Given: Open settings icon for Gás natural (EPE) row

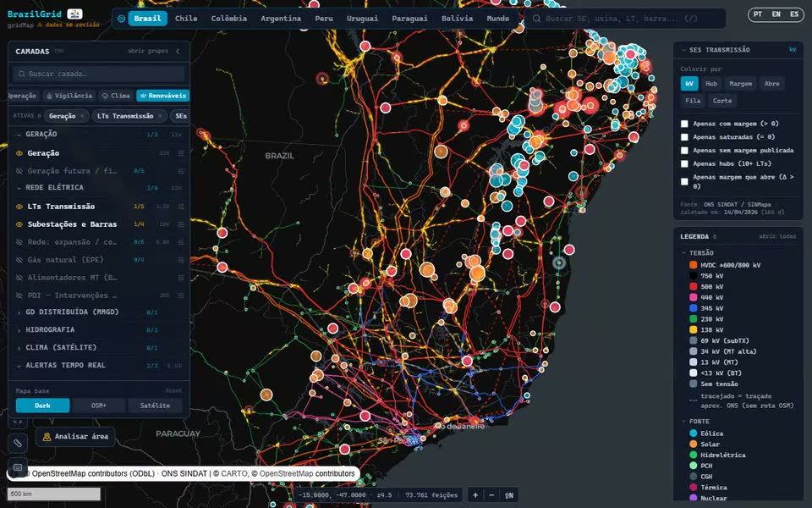Looking at the screenshot, I should click(181, 260).
